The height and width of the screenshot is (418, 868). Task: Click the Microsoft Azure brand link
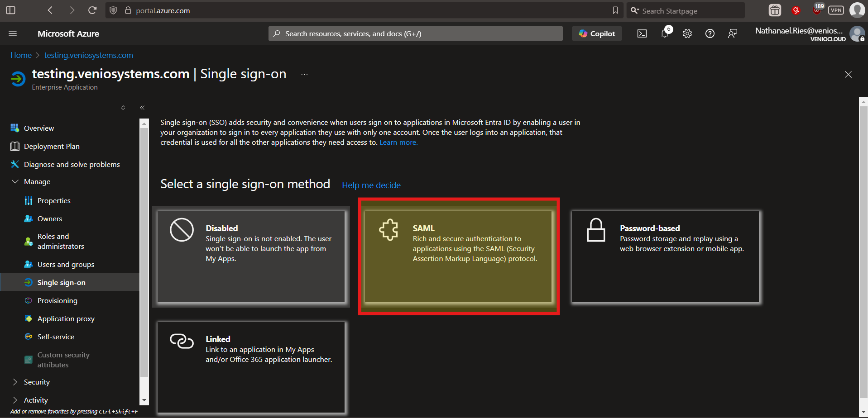coord(68,33)
